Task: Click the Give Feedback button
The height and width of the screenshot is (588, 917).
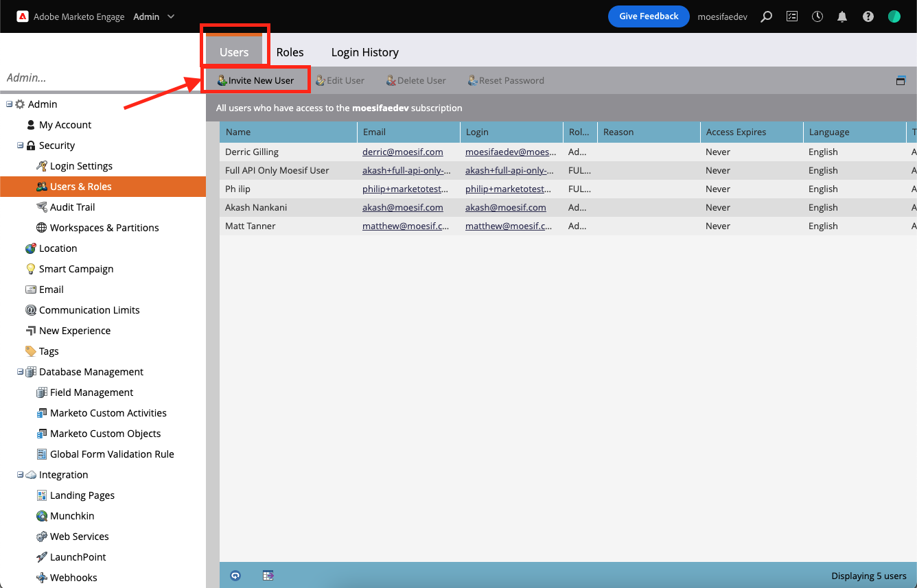Action: 648,16
